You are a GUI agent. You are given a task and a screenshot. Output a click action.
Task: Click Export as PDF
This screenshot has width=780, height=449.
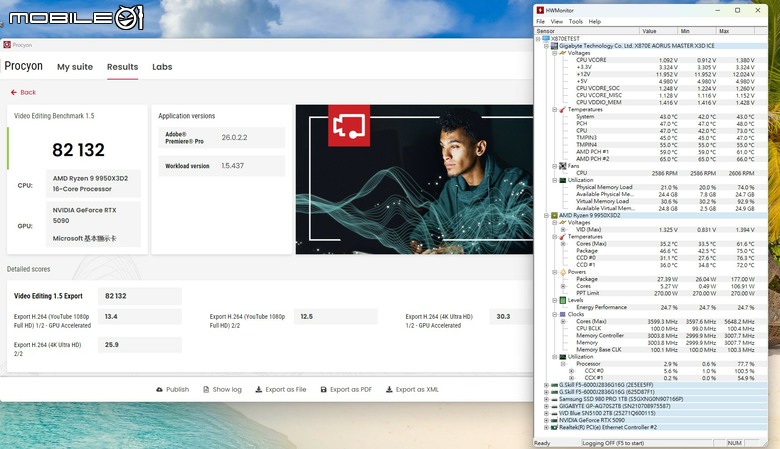coord(346,389)
